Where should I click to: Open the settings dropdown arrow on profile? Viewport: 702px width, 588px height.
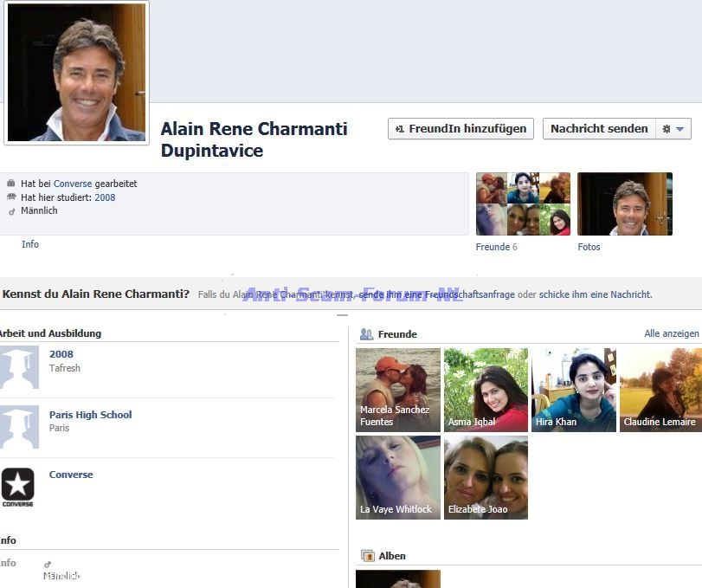pyautogui.click(x=680, y=129)
